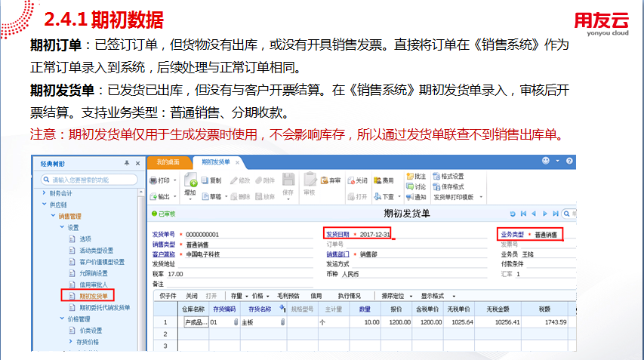The image size is (644, 360).
Task: Open the 发货单打印模版 template dropdown
Action: tap(481, 197)
